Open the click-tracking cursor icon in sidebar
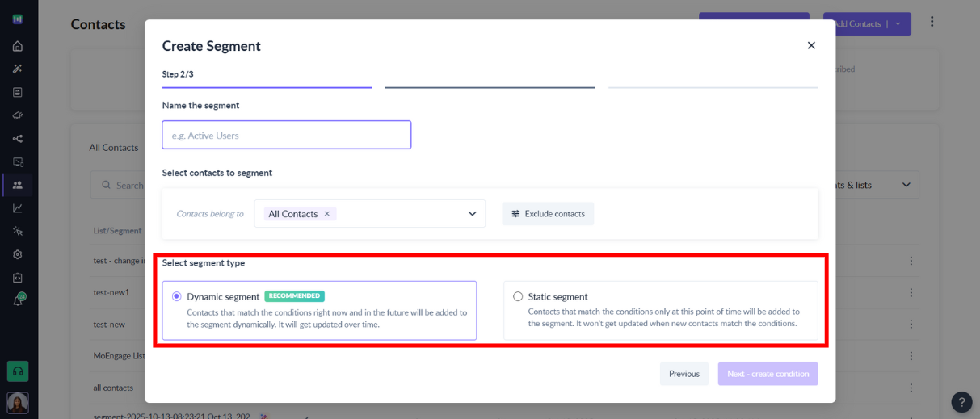980x419 pixels. pyautogui.click(x=18, y=231)
